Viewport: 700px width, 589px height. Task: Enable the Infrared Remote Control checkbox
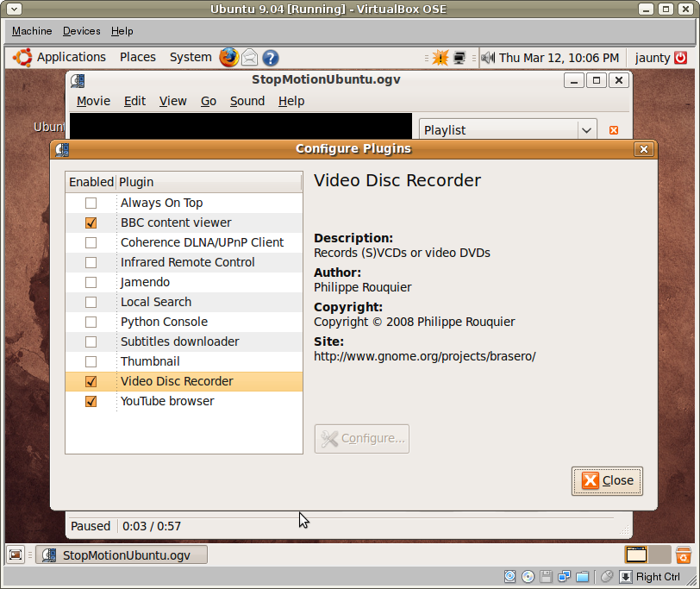(x=91, y=262)
